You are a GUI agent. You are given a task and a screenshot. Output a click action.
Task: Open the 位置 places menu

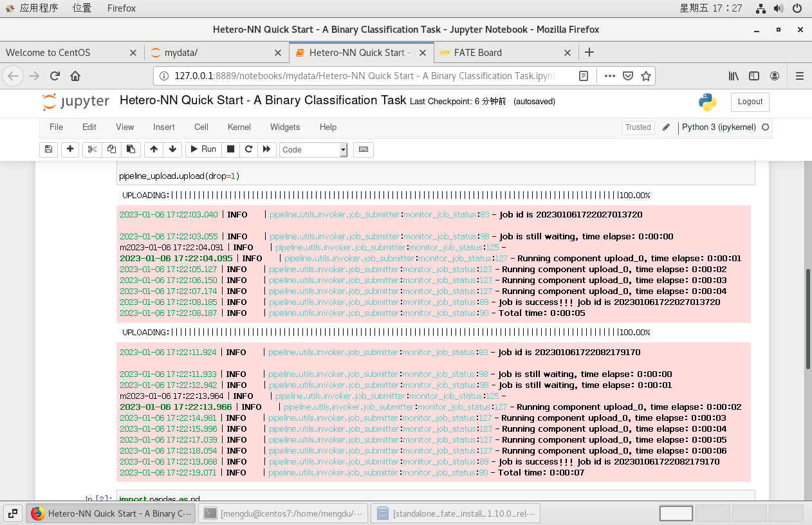click(82, 8)
